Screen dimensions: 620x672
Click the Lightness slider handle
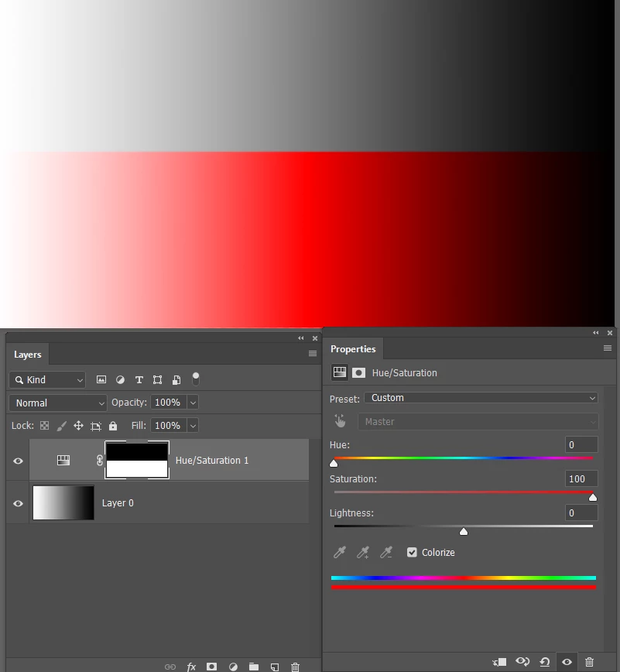(464, 531)
